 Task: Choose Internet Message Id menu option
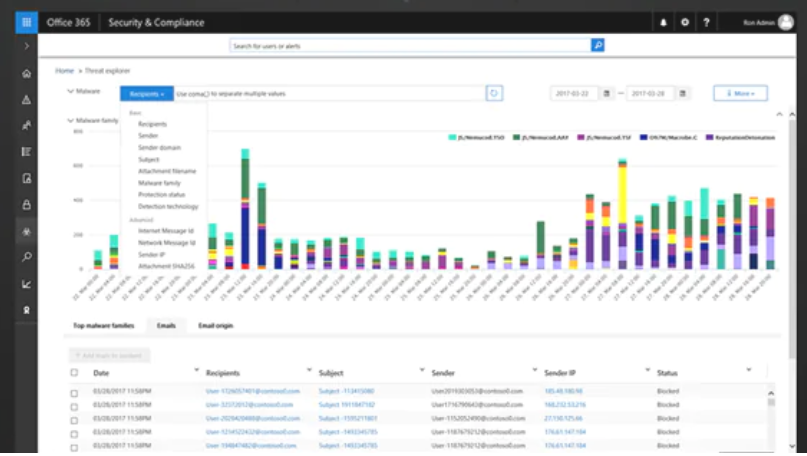coord(166,231)
